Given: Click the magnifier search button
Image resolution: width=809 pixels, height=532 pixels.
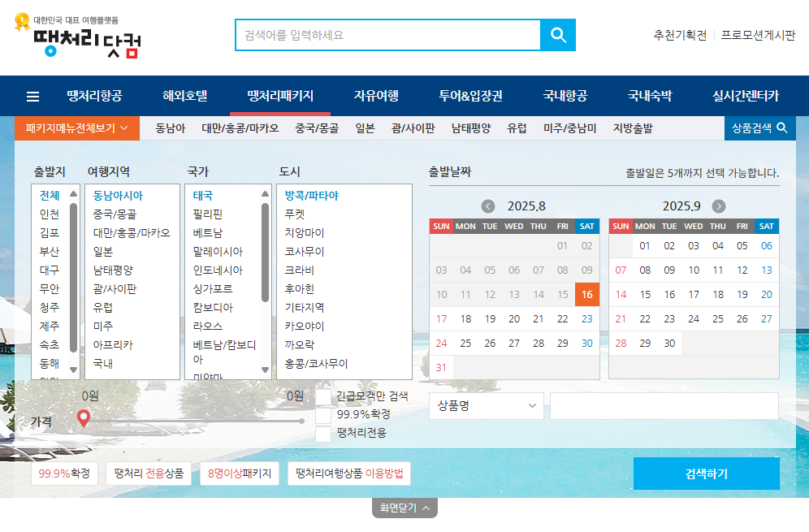Looking at the screenshot, I should tap(558, 35).
